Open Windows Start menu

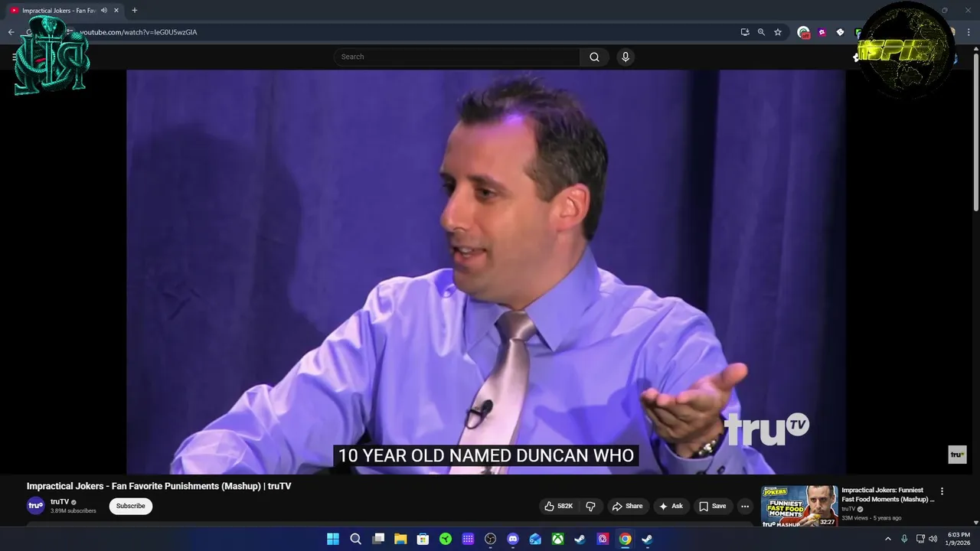pyautogui.click(x=333, y=539)
